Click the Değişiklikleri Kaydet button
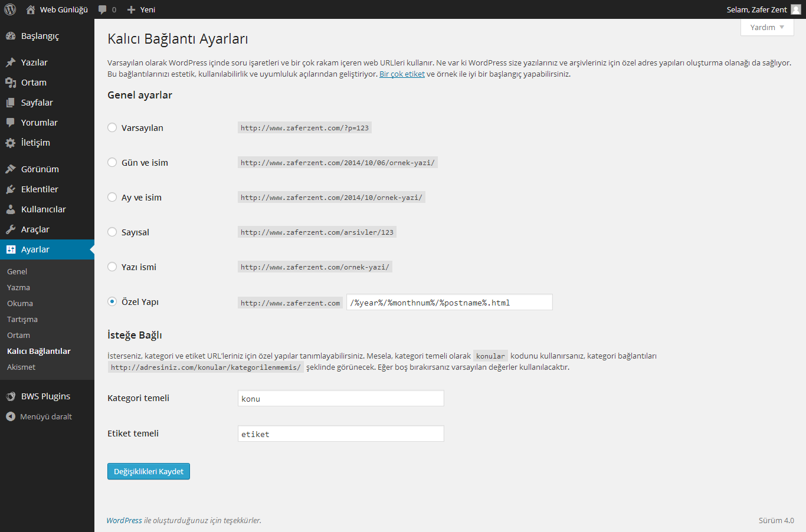This screenshot has height=532, width=806. tap(149, 471)
